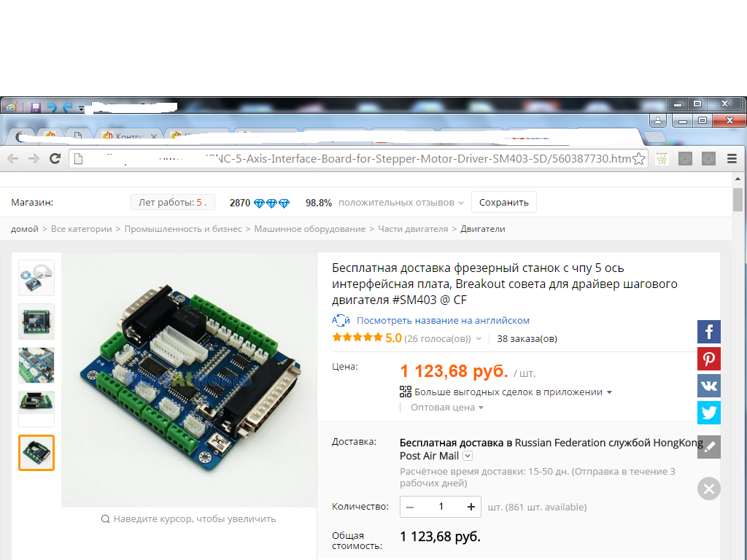Pin the product on Pinterest
Viewport: 747px width, 560px height.
coord(709,359)
